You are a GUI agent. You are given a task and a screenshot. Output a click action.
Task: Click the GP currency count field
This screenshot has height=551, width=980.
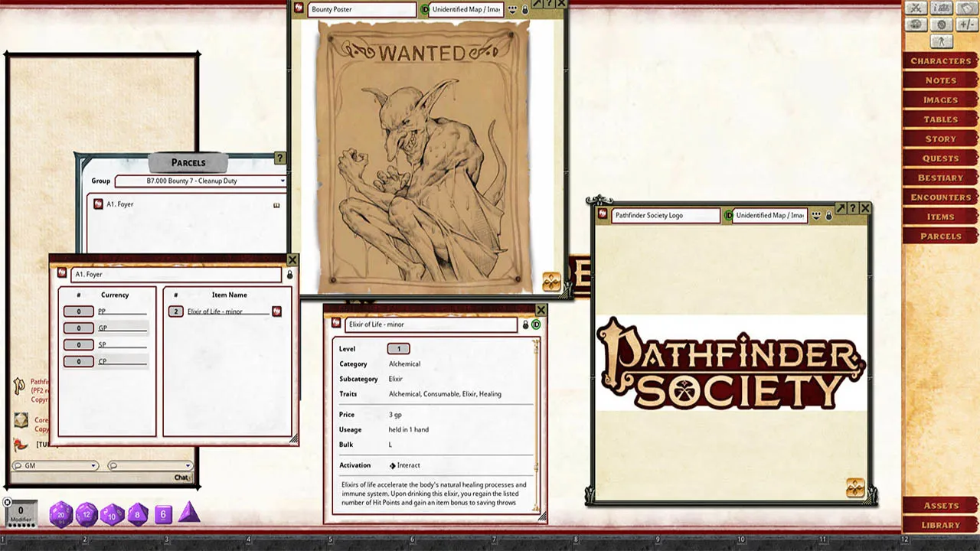click(78, 328)
